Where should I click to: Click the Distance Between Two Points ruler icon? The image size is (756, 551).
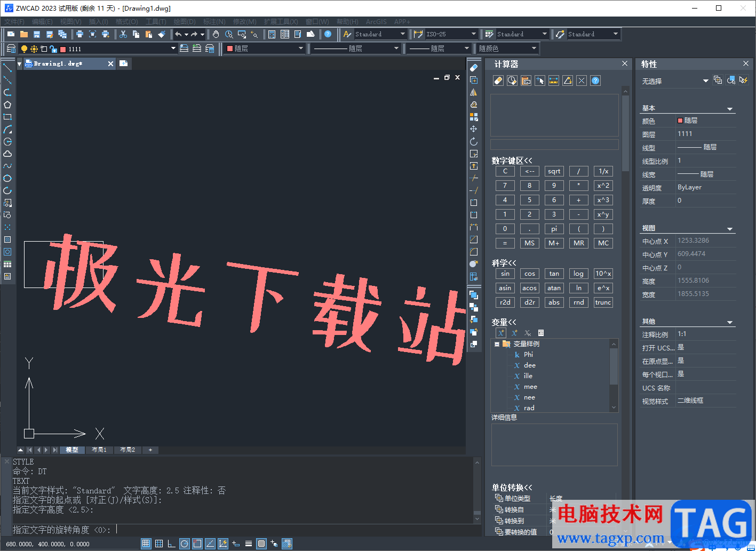pyautogui.click(x=554, y=81)
